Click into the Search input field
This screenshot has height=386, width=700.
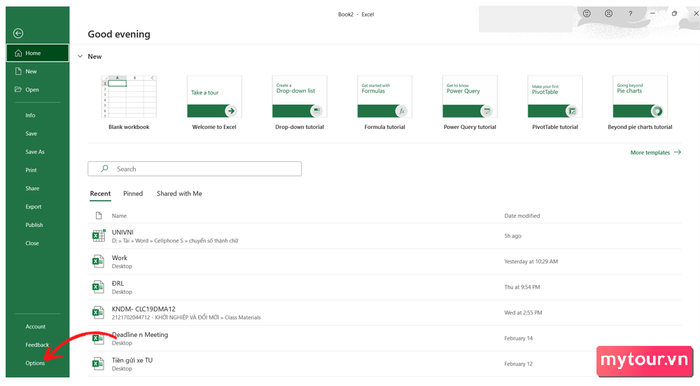tap(195, 169)
